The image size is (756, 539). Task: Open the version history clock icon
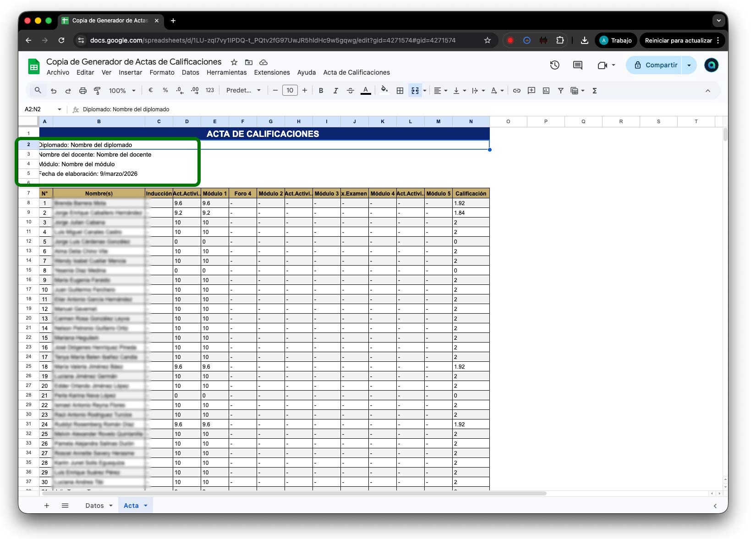[554, 65]
